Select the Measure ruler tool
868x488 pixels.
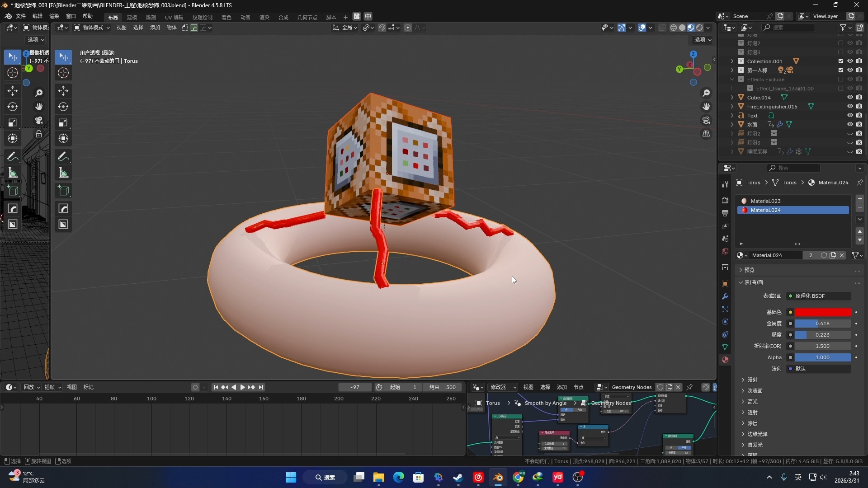[63, 173]
